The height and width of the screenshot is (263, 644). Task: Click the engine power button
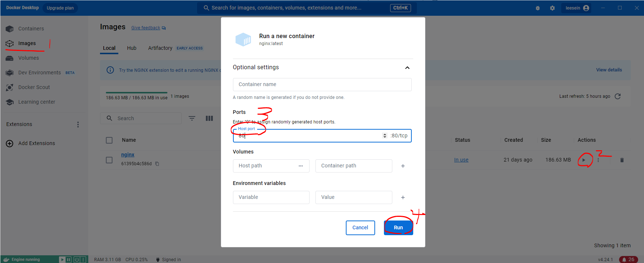[77, 259]
